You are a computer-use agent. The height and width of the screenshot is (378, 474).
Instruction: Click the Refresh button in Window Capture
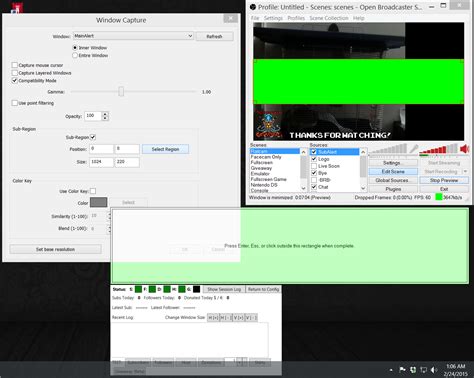tap(215, 36)
